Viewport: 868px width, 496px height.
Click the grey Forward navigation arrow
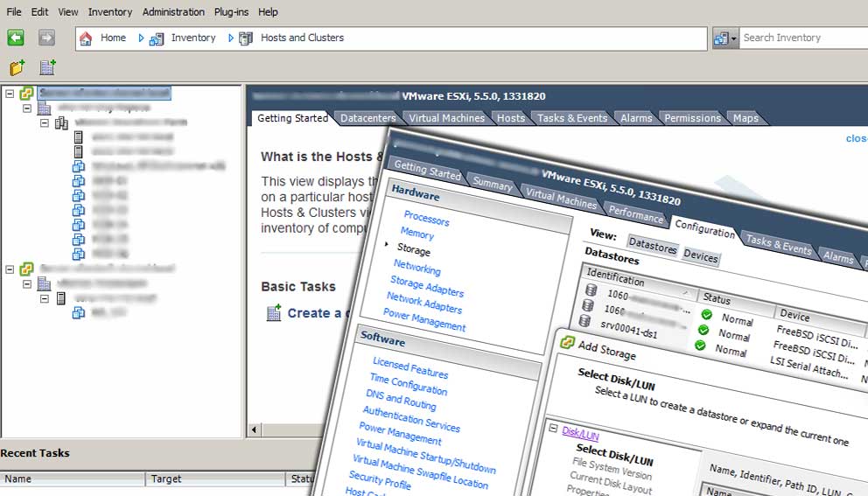click(x=46, y=38)
